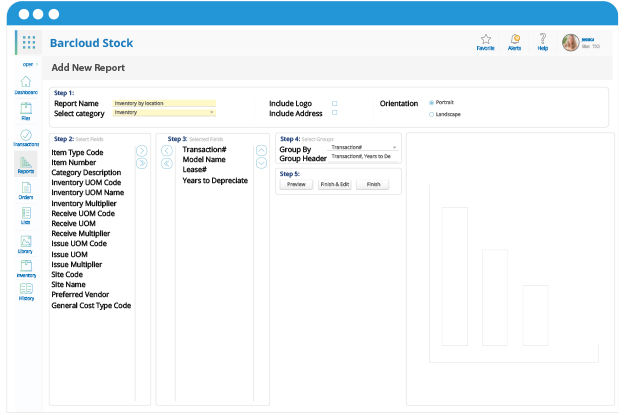Select Portrait orientation radio button

[432, 103]
